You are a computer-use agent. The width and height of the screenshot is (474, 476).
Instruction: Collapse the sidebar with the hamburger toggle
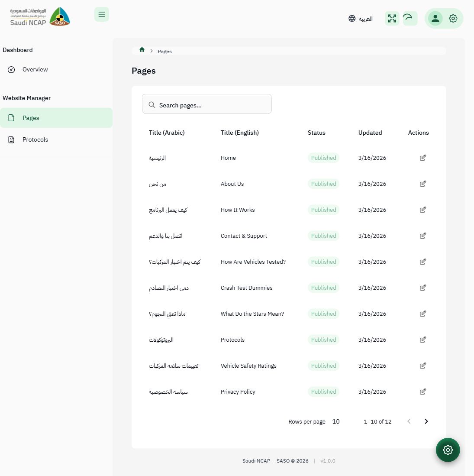(102, 14)
